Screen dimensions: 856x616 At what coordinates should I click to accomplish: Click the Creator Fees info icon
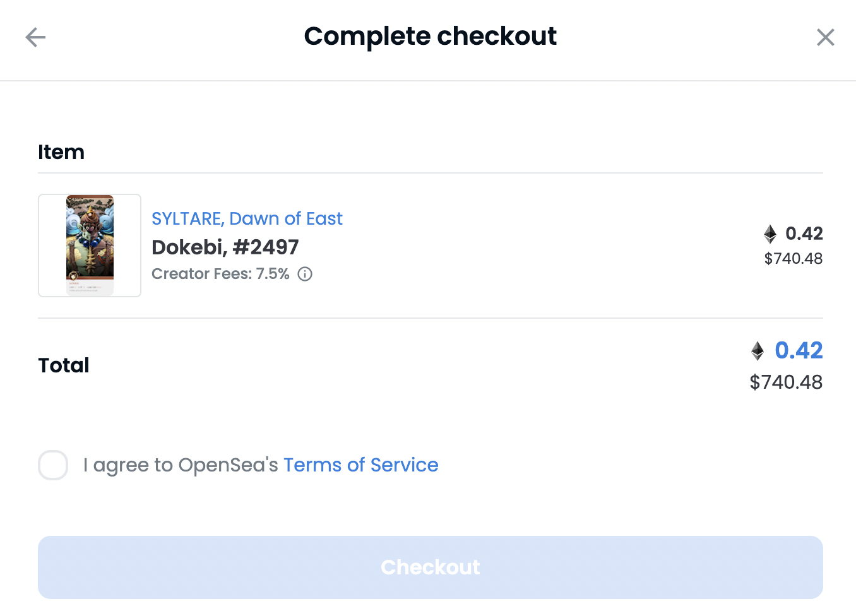[x=305, y=274]
